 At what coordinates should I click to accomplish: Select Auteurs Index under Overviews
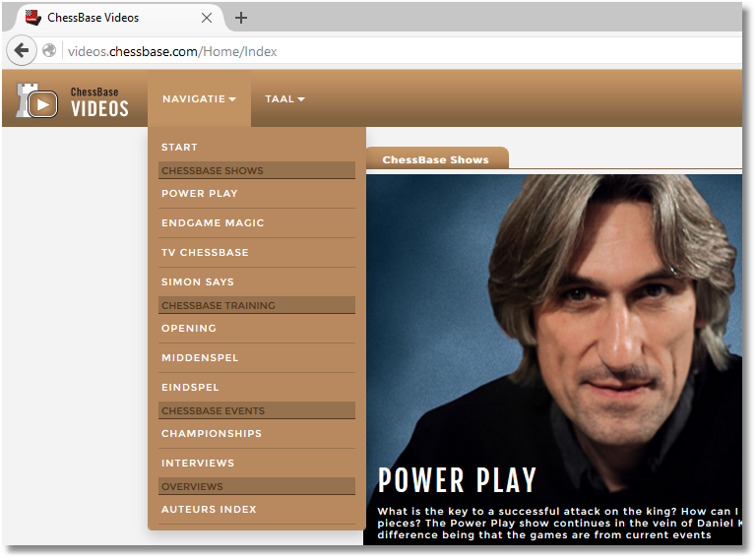click(x=209, y=509)
